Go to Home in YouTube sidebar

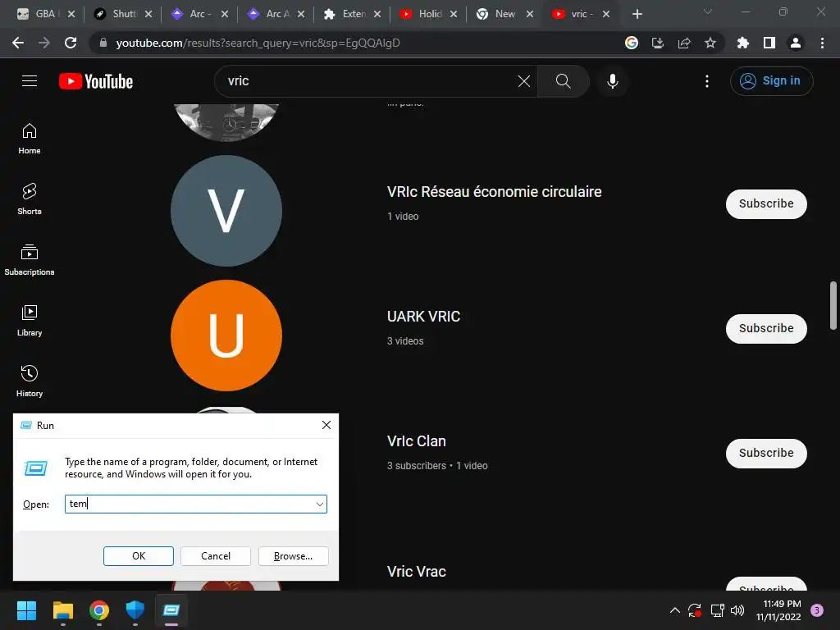(x=30, y=139)
